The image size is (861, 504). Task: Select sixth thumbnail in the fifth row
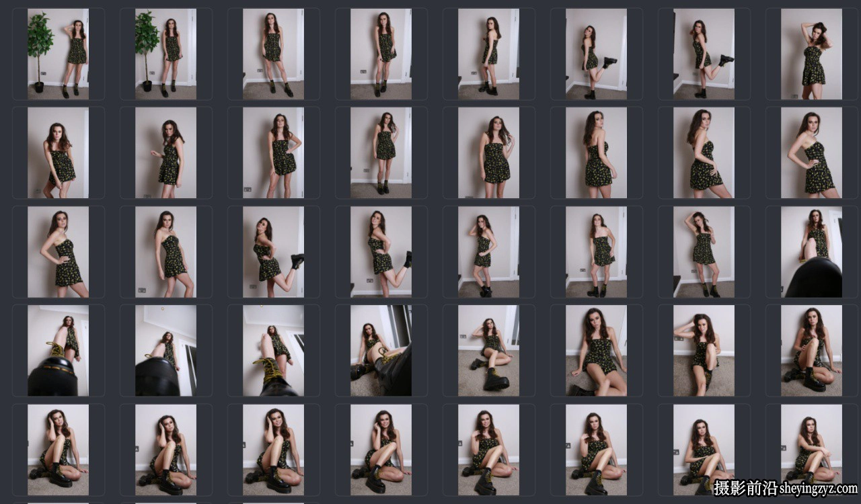pos(596,449)
